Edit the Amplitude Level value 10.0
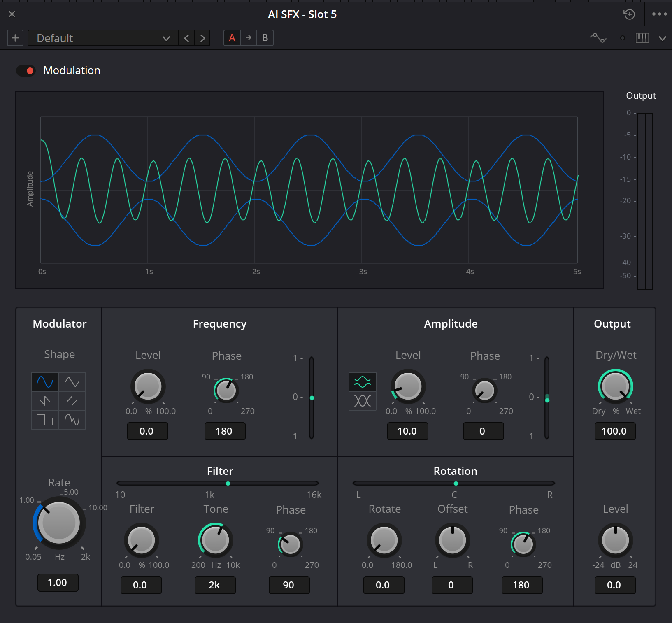Viewport: 672px width, 623px height. (407, 431)
